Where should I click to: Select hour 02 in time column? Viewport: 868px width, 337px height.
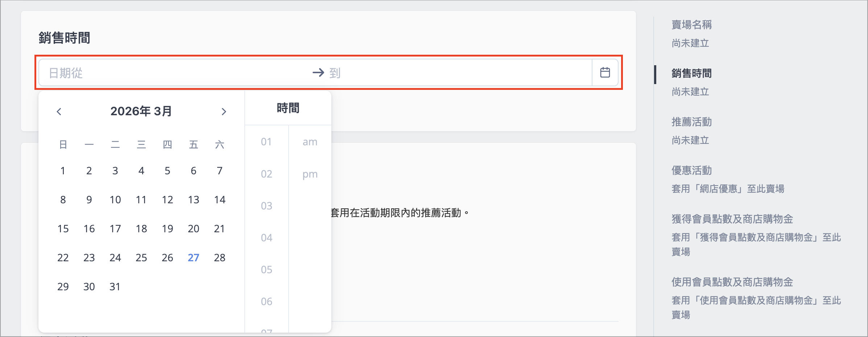266,174
